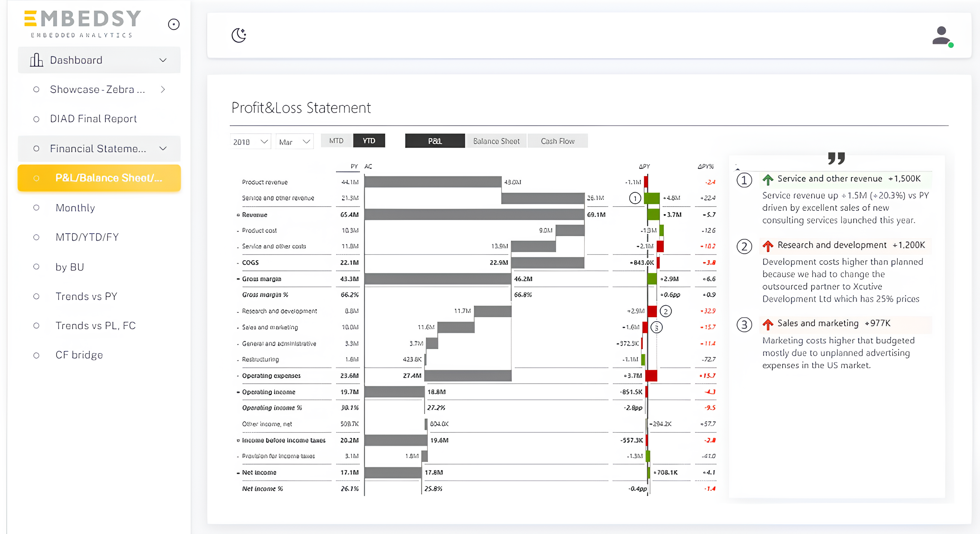Open the user profile avatar

pos(942,36)
